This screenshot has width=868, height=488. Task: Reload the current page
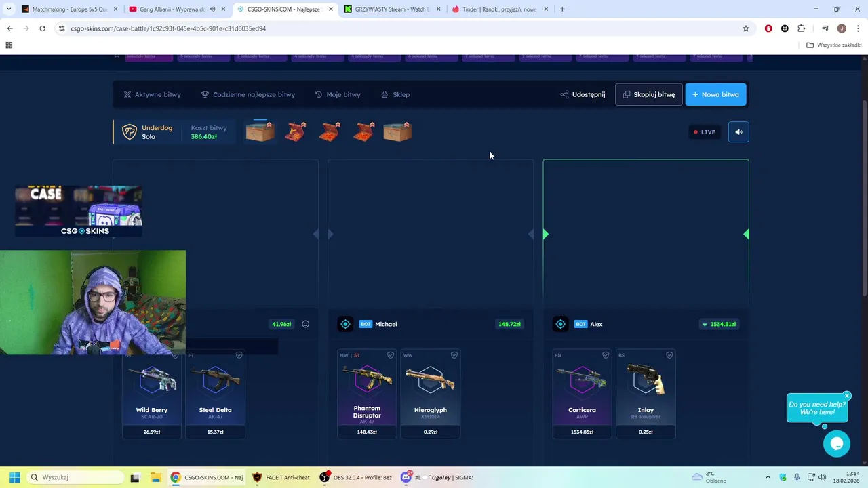pyautogui.click(x=42, y=28)
